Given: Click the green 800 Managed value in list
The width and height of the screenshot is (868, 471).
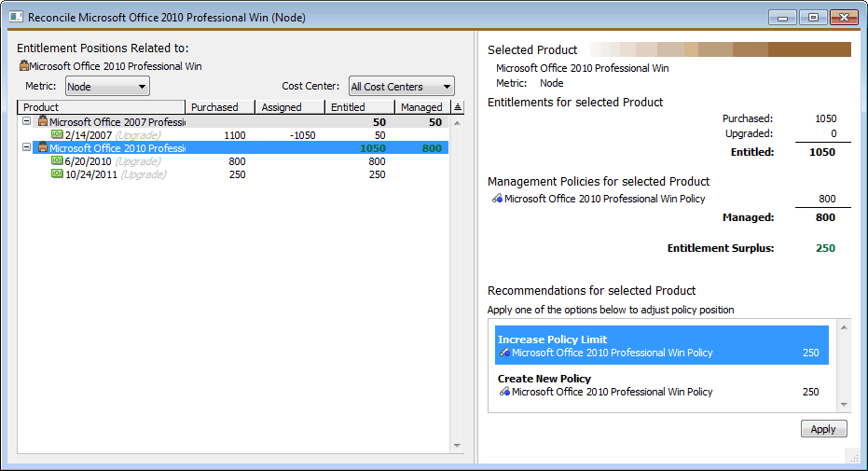Looking at the screenshot, I should (x=432, y=148).
